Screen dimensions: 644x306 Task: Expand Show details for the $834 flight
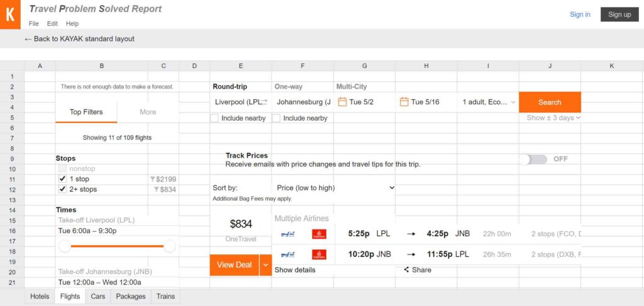pyautogui.click(x=295, y=270)
